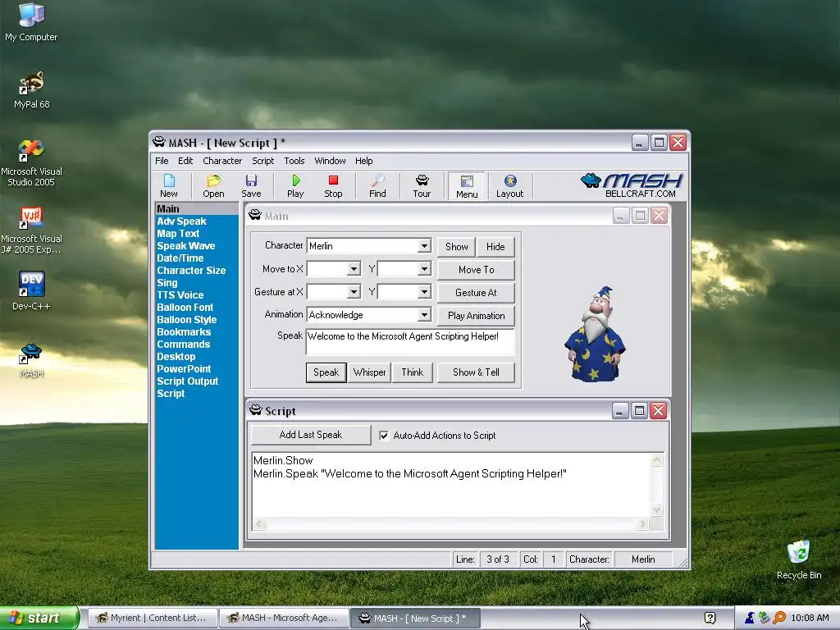Click the Play Animation button

pyautogui.click(x=477, y=316)
